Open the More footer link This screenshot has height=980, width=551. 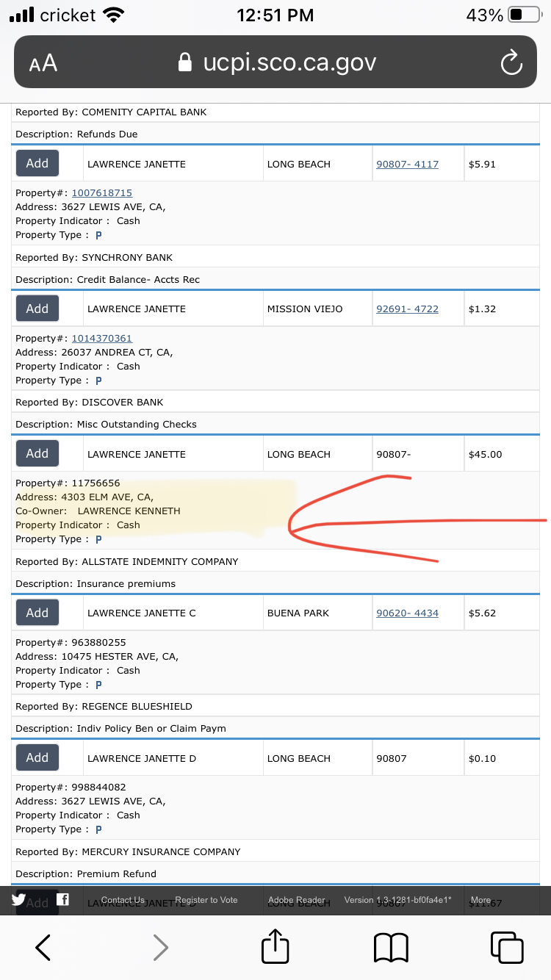(x=481, y=900)
